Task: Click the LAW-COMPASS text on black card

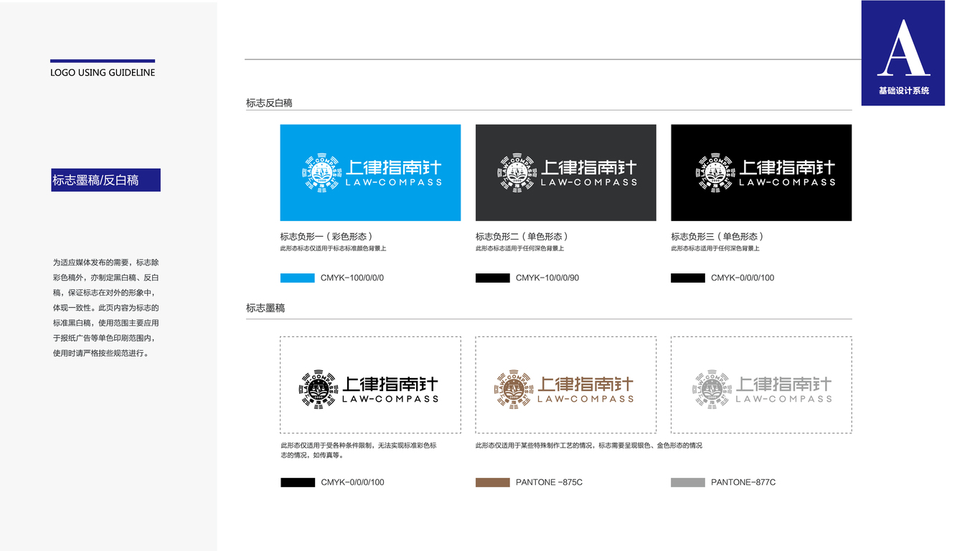Action: 787,182
